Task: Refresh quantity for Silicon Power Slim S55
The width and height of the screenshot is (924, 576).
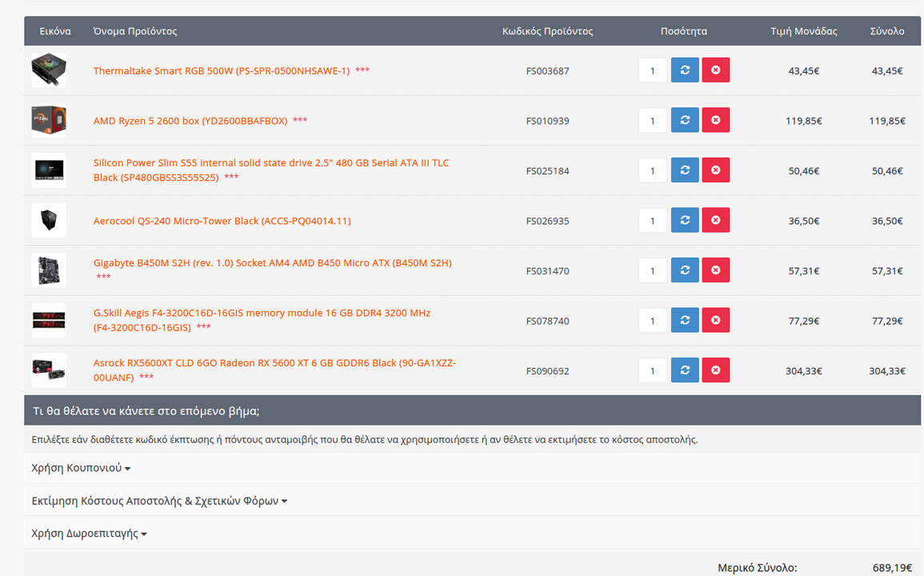Action: pyautogui.click(x=684, y=170)
